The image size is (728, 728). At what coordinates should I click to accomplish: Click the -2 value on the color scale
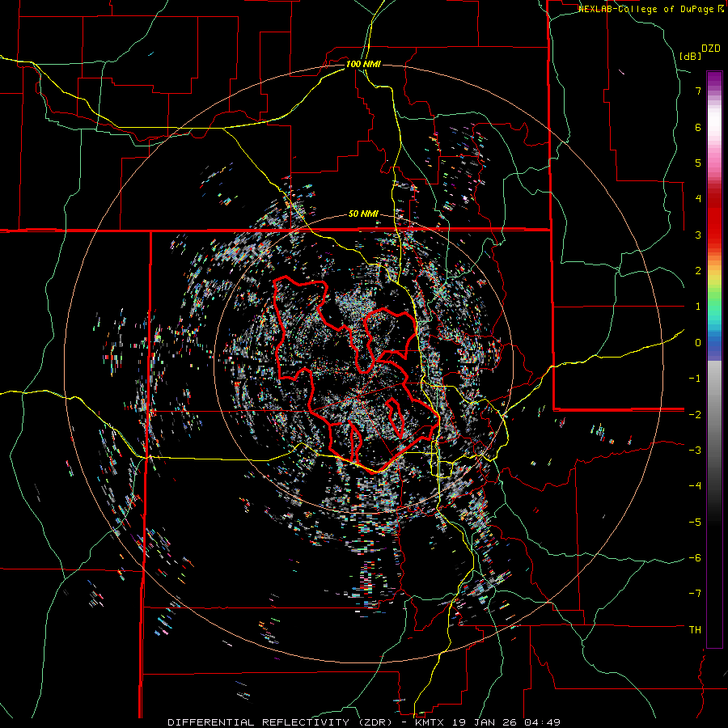695,414
